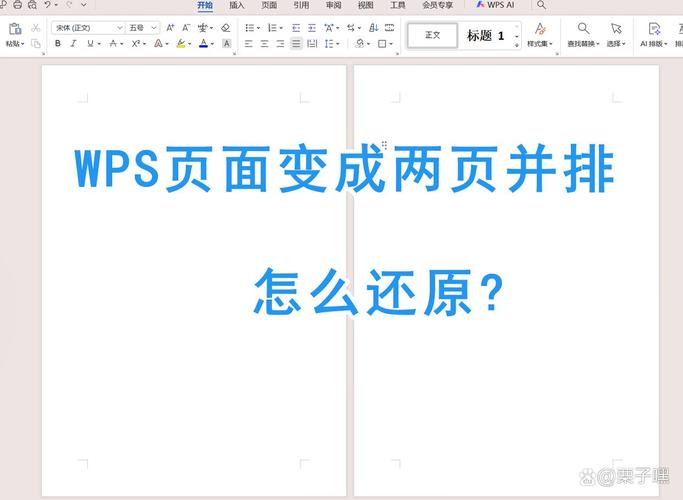
Task: Switch to the 视图 tab
Action: [x=365, y=5]
